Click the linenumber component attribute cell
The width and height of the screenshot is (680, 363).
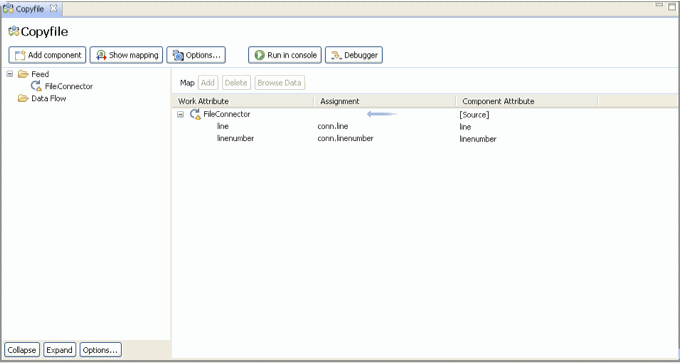tap(478, 139)
